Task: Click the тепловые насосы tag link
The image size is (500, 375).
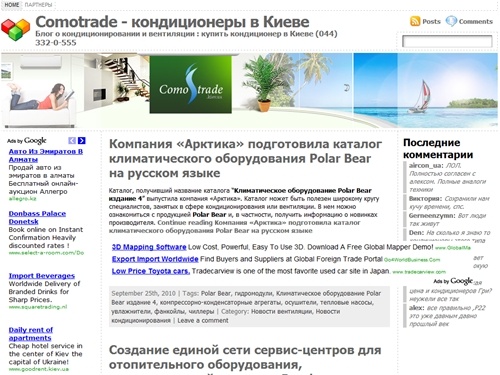Action: [346, 302]
